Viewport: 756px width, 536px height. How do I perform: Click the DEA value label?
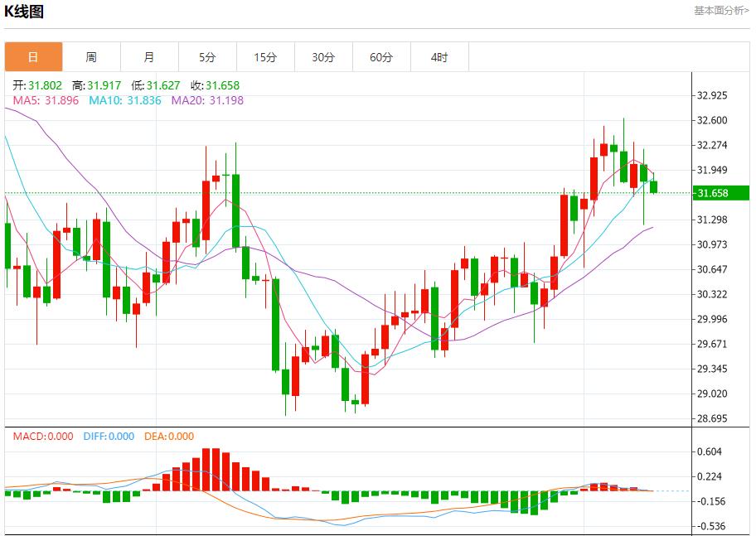tap(169, 437)
